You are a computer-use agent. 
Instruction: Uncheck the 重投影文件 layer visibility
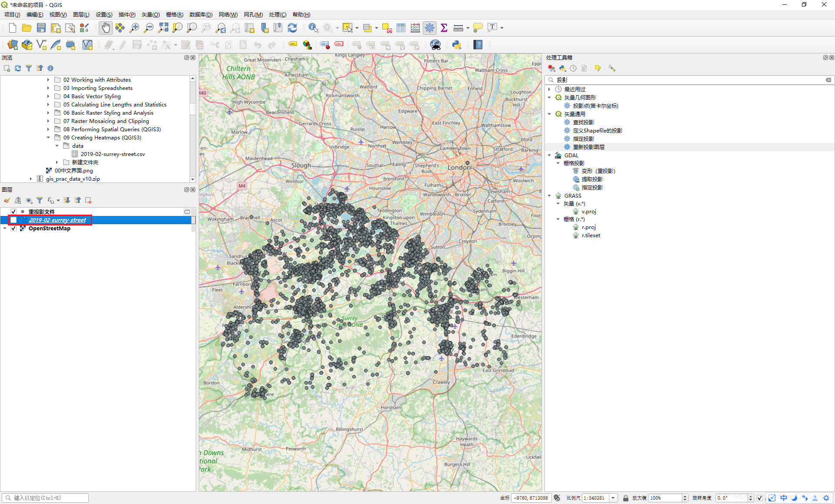pyautogui.click(x=13, y=212)
